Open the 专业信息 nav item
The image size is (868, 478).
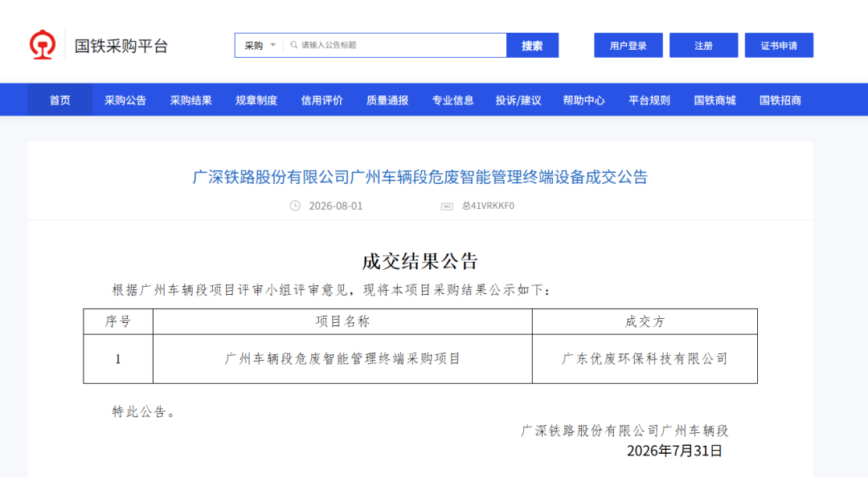(452, 100)
